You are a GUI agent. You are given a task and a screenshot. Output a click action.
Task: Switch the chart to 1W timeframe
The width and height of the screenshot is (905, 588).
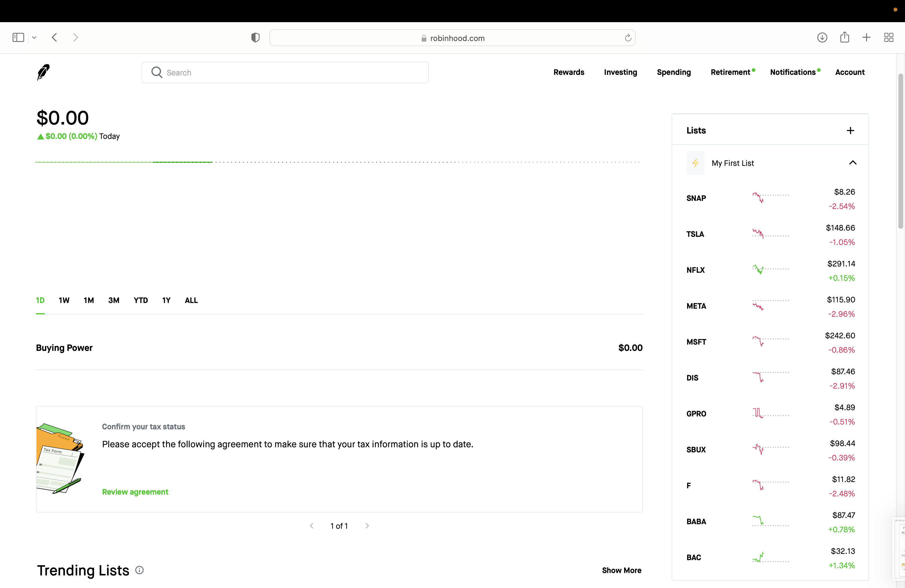(64, 300)
